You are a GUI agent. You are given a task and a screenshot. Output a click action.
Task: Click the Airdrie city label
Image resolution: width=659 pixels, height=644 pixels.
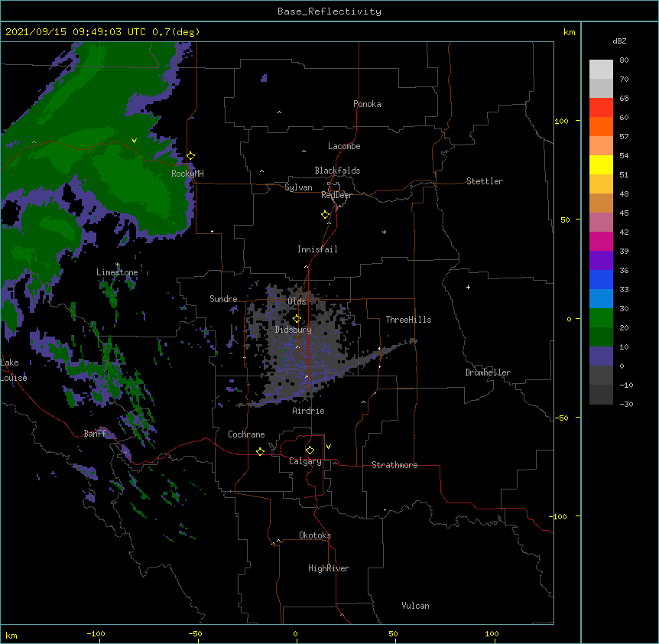tap(308, 411)
